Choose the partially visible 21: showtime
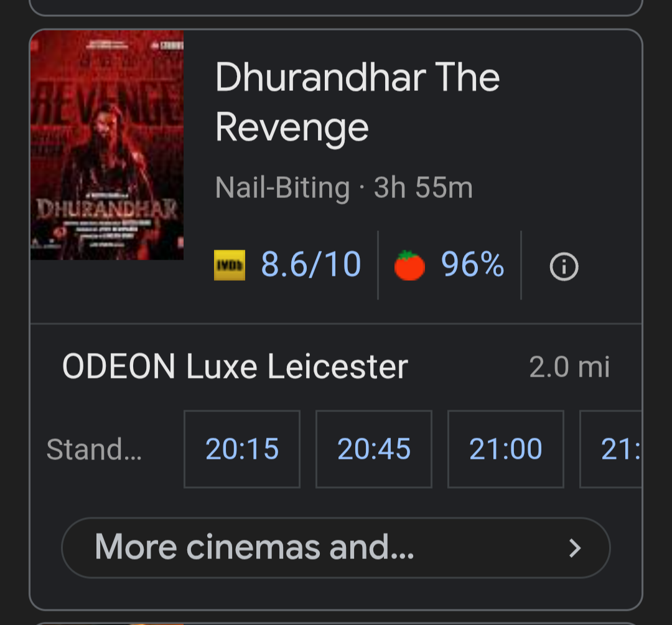The height and width of the screenshot is (625, 672). tap(611, 449)
